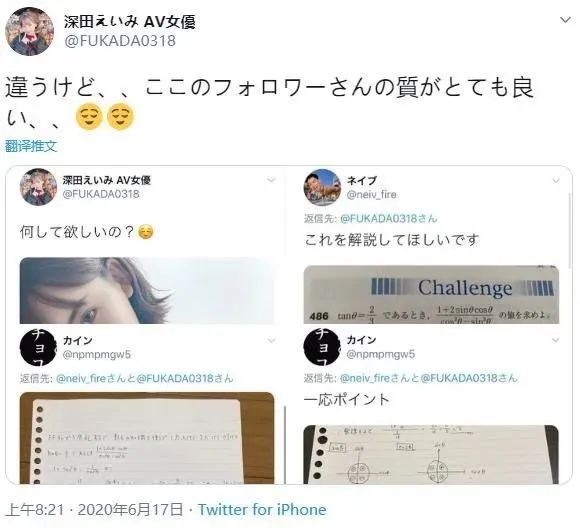This screenshot has height=528, width=580.
Task: Click @neiv_fire mention in left カイン reply
Action: (x=81, y=379)
